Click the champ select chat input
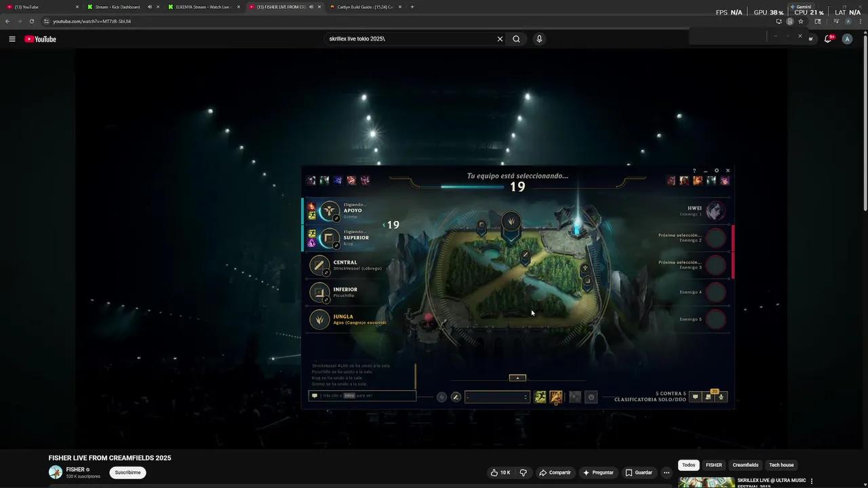This screenshot has height=488, width=868. pos(362,395)
